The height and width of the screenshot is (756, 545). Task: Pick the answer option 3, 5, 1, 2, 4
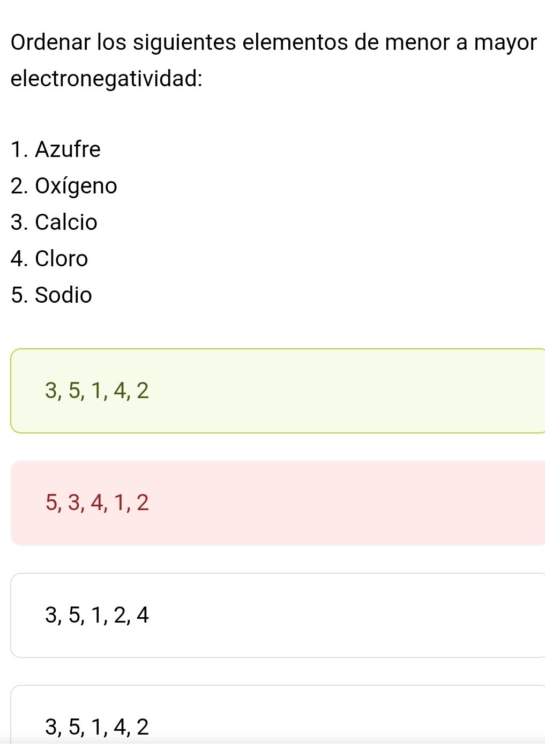pyautogui.click(x=278, y=615)
